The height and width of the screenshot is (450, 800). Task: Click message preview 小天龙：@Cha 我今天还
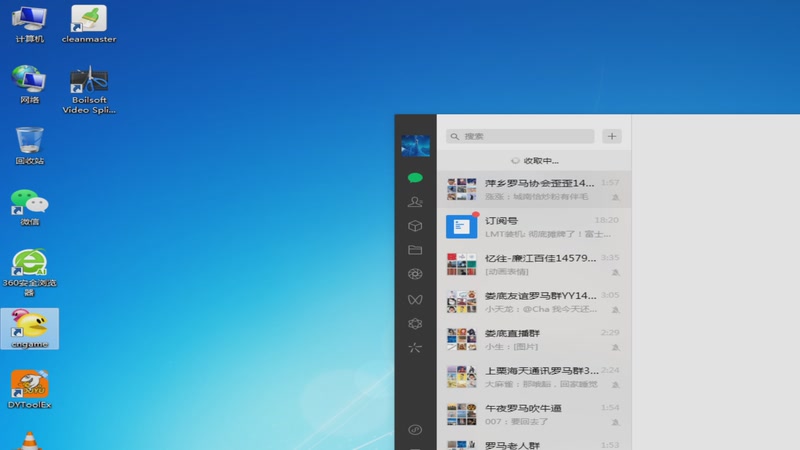541,309
